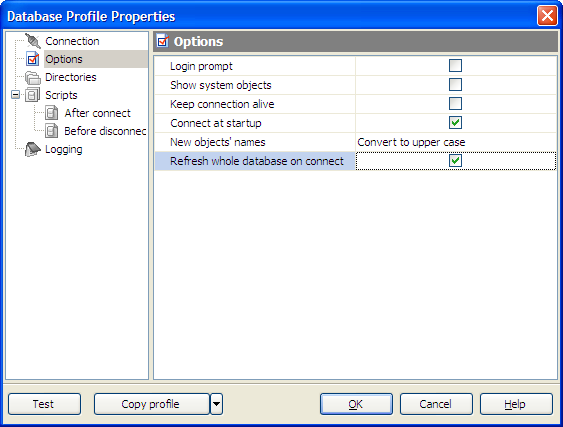Click the Options header checkmark icon
The width and height of the screenshot is (563, 427).
click(x=163, y=41)
